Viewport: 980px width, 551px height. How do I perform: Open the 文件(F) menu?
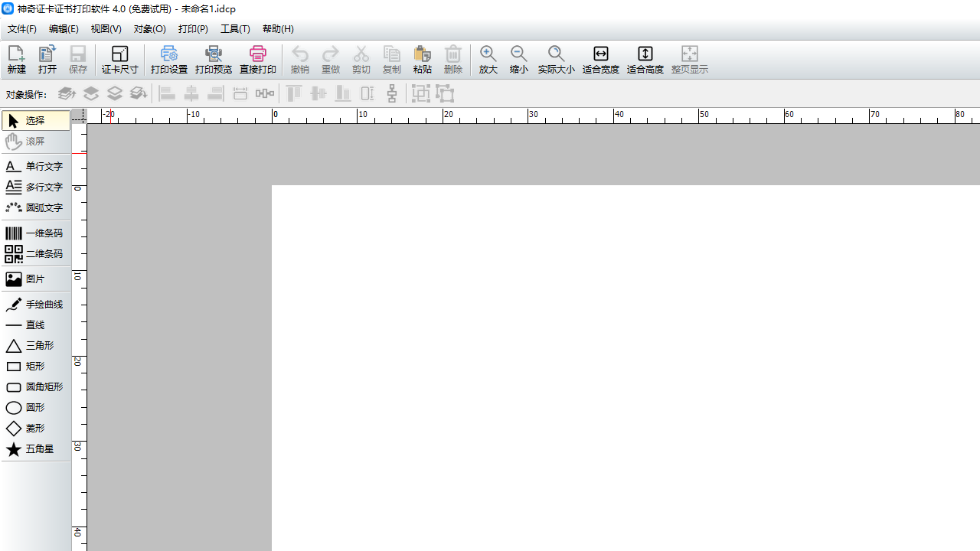pos(22,29)
